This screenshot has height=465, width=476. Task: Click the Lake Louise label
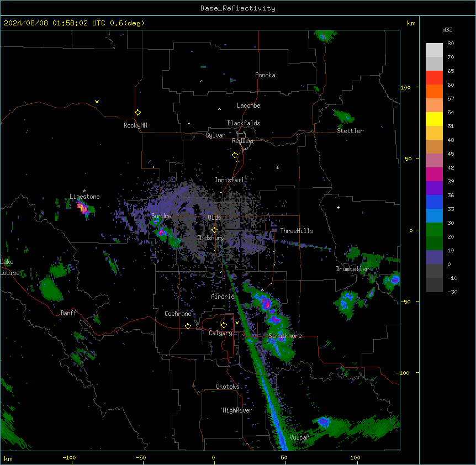pyautogui.click(x=9, y=267)
